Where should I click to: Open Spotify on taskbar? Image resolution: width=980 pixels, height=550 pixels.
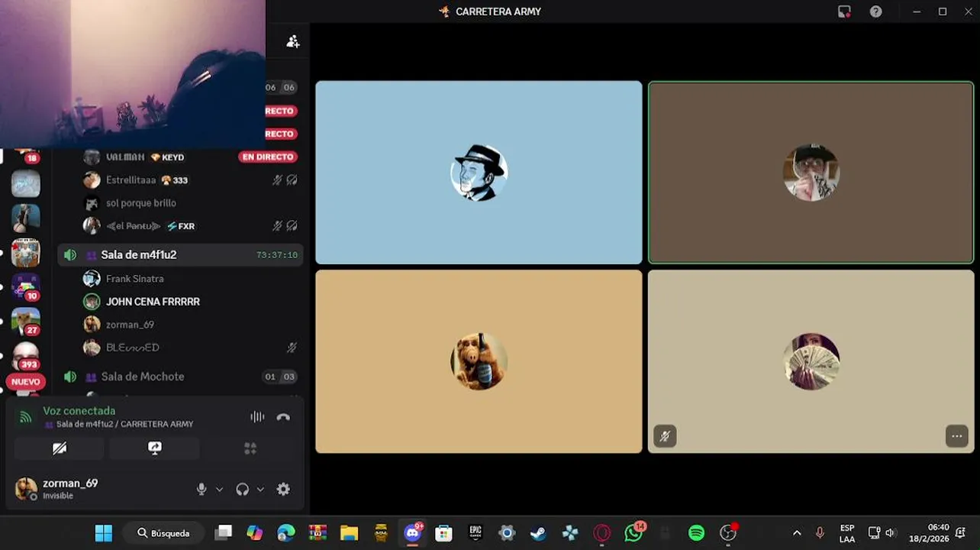coord(696,533)
